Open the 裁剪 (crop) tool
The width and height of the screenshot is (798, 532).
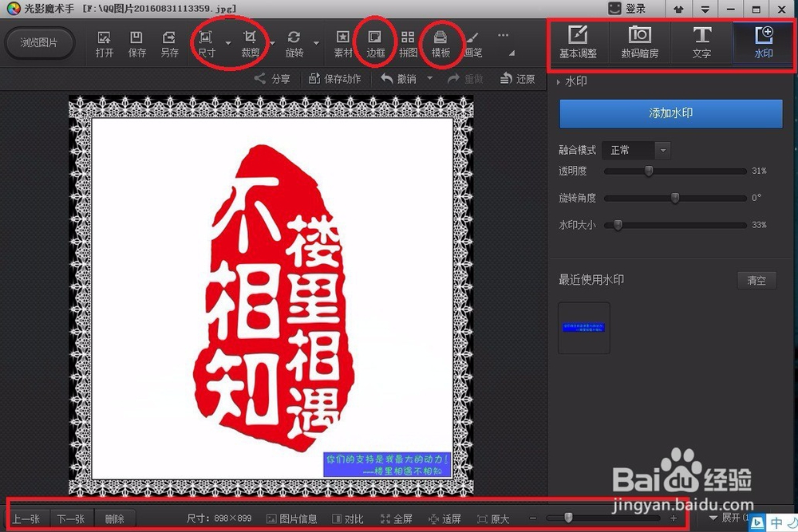250,44
